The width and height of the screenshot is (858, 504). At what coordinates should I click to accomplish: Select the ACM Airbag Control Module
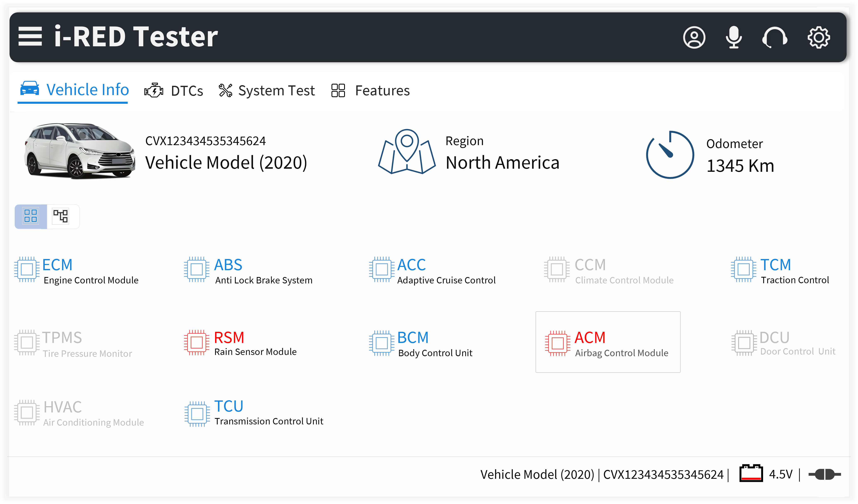[x=608, y=342]
